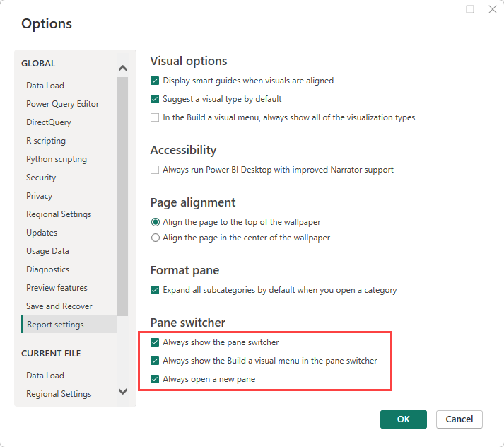Open Data Load under GLOBAL
The image size is (504, 447).
point(45,86)
